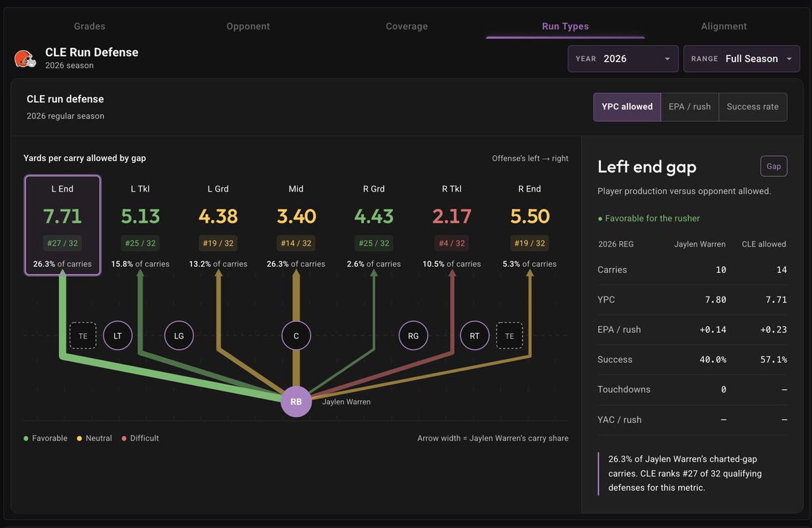
Task: Select the L End gap card
Action: (x=62, y=225)
